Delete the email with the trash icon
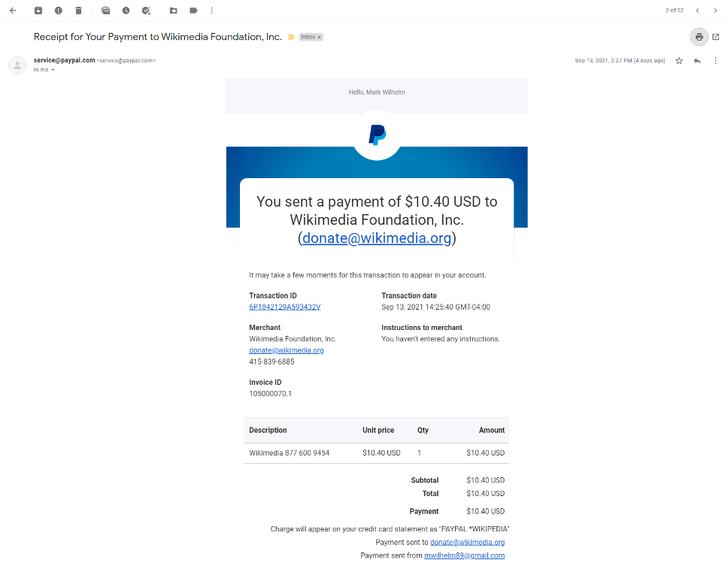The image size is (728, 569). click(x=78, y=11)
